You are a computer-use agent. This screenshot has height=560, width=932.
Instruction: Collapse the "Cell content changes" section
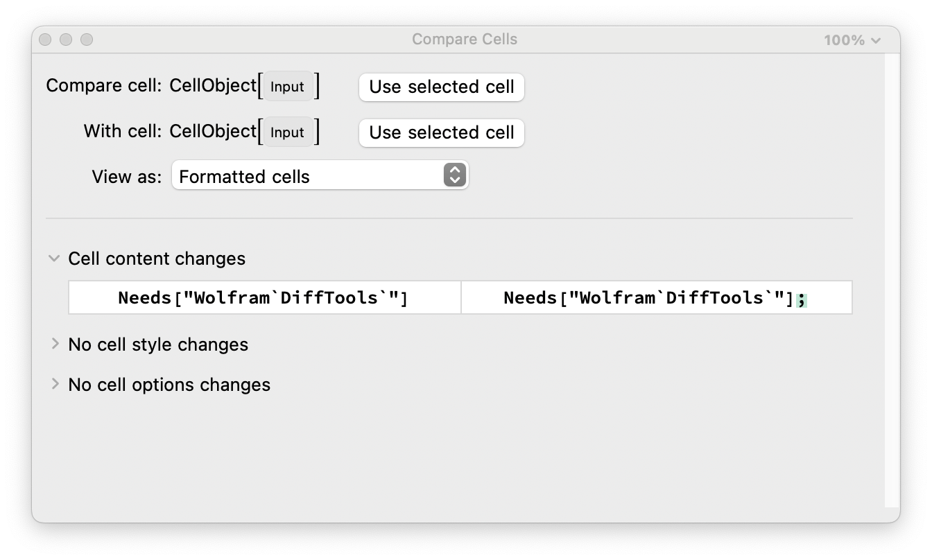coord(54,259)
